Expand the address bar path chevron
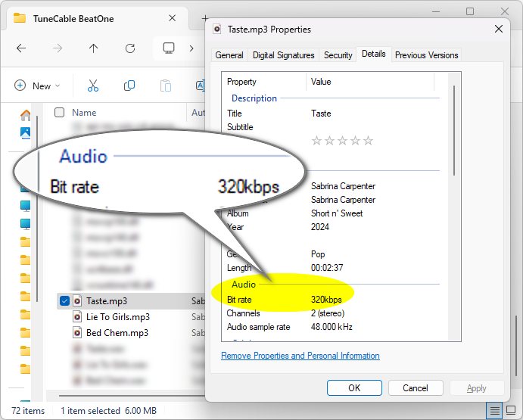The width and height of the screenshot is (523, 420). click(x=191, y=48)
